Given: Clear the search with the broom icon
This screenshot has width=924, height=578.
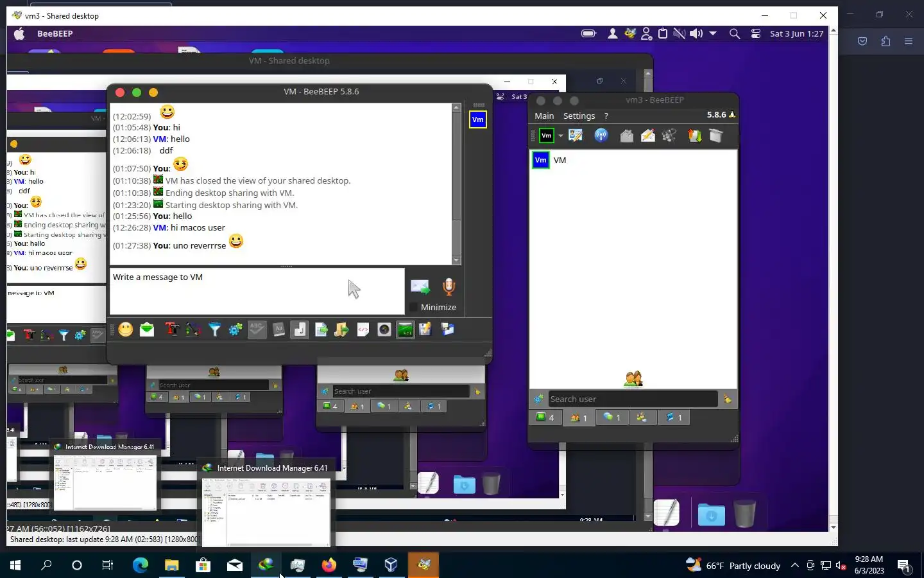Looking at the screenshot, I should 727,399.
